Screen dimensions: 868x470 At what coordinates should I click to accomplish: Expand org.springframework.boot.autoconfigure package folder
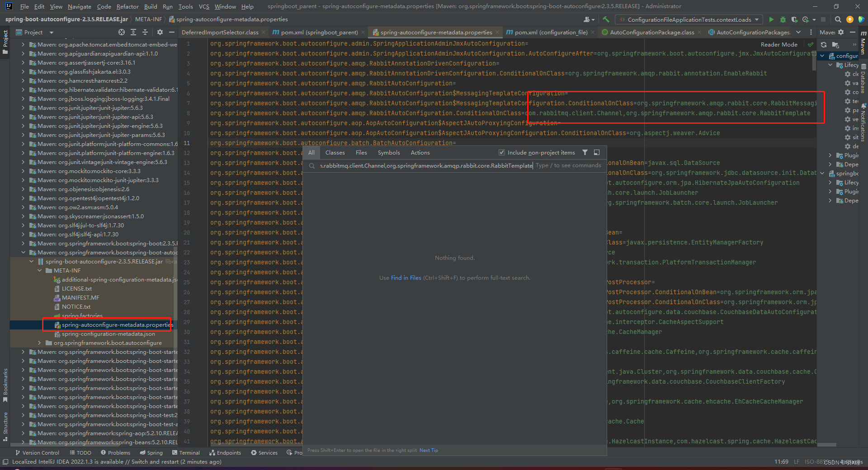(40, 343)
